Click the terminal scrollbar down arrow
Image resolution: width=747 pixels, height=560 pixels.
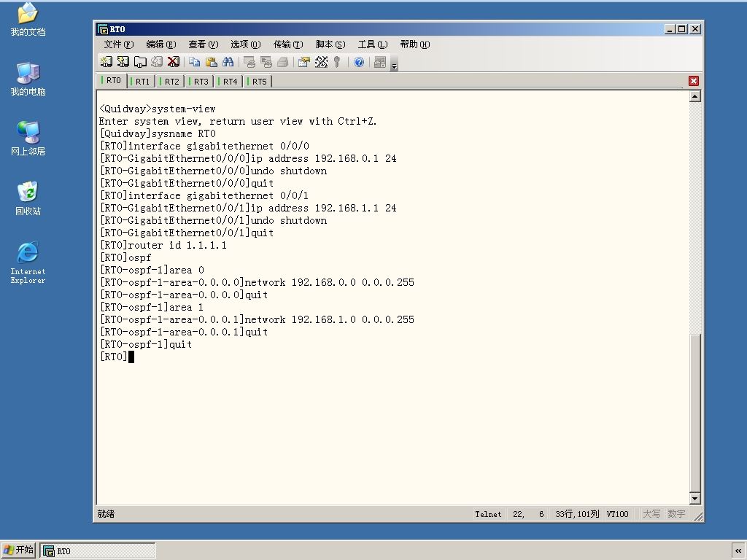pos(695,499)
